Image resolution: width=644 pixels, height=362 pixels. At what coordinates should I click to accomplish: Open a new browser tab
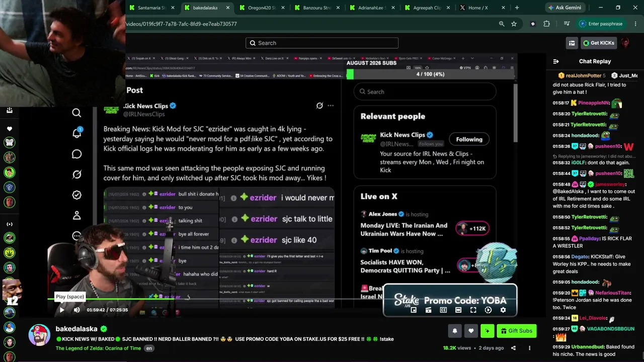coord(517,8)
